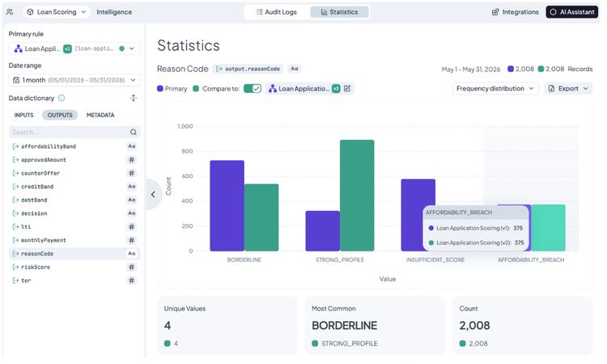Screen dimensions: 607x364
Task: Select the affordabilityBand output field
Action: click(x=74, y=146)
